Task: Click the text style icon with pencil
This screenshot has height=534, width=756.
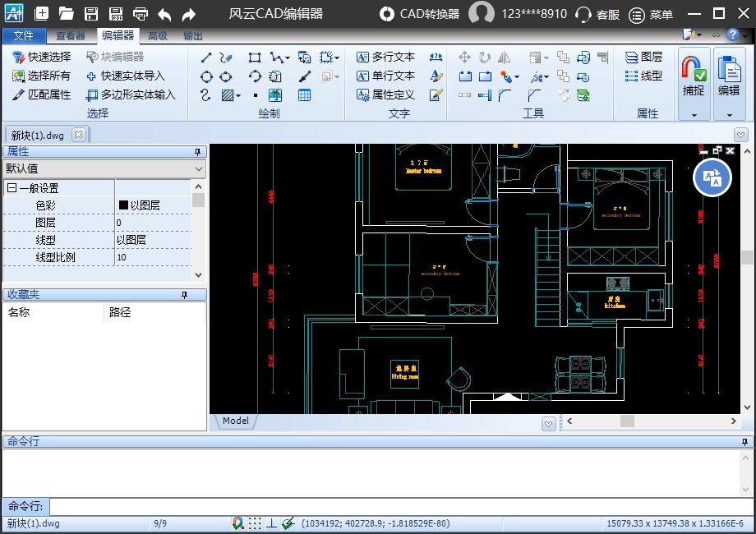Action: pyautogui.click(x=436, y=76)
